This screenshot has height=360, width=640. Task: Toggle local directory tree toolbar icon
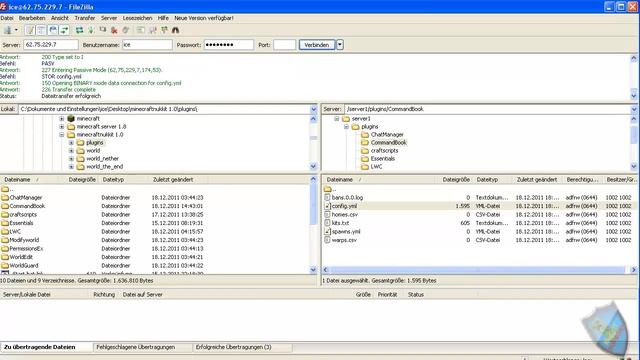[x=41, y=30]
